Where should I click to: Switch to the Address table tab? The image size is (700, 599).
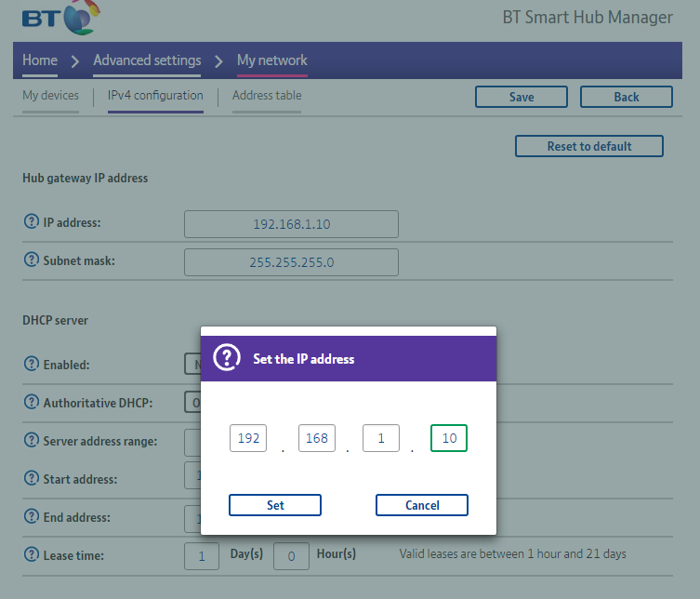pyautogui.click(x=267, y=96)
